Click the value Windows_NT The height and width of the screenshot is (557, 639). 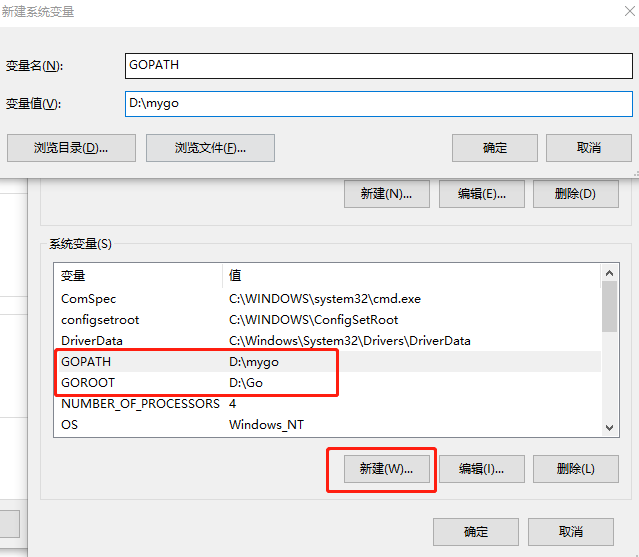(267, 425)
